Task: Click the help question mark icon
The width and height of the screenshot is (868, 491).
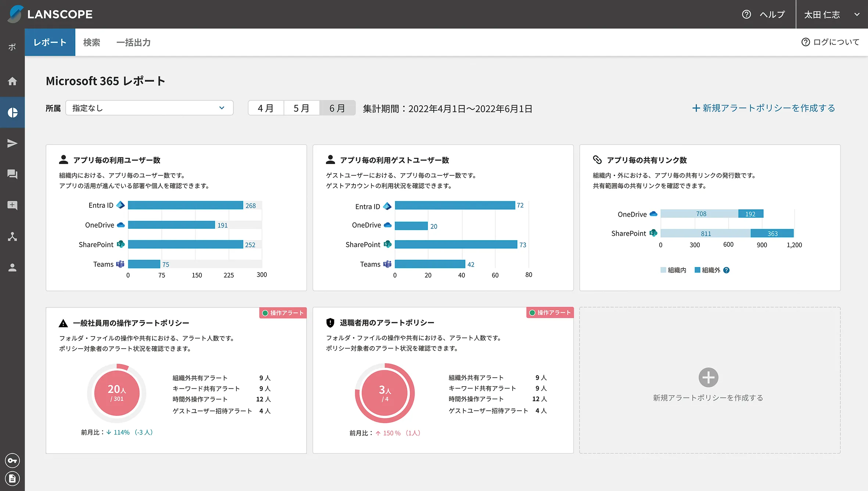Action: (746, 14)
